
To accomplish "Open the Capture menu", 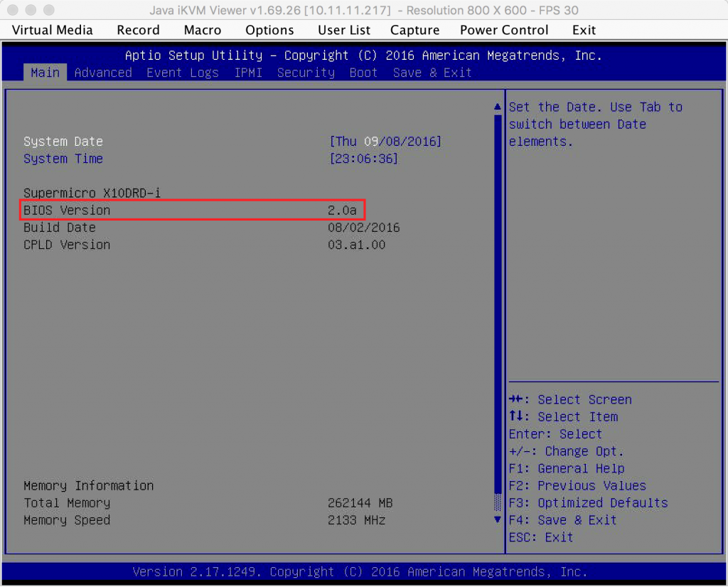I will 414,30.
